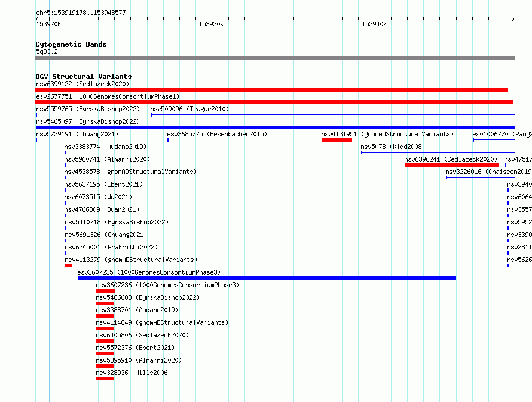
Task: Click esv3685775 (Besenbacher2015) label
Action: [x=217, y=134]
